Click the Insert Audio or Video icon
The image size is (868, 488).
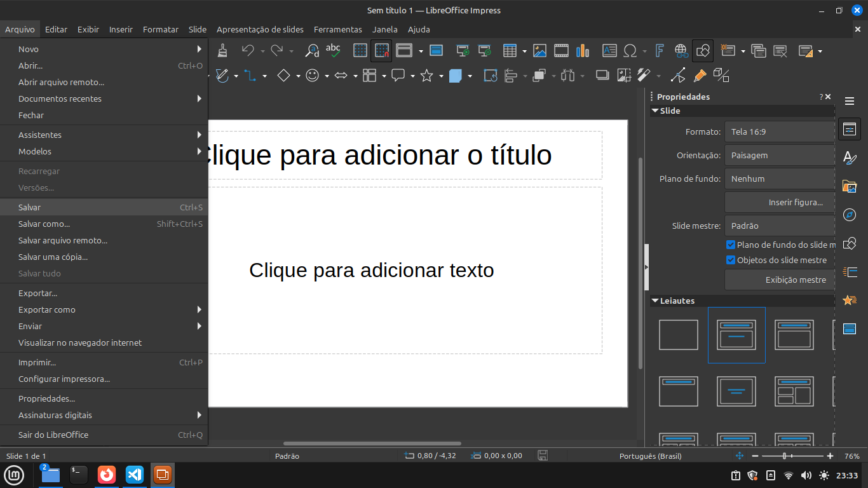pos(561,50)
